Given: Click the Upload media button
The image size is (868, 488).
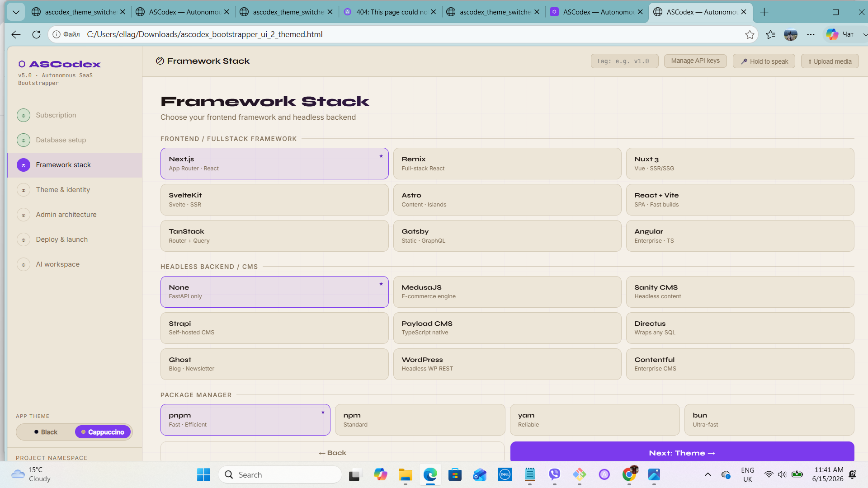Looking at the screenshot, I should click(830, 61).
